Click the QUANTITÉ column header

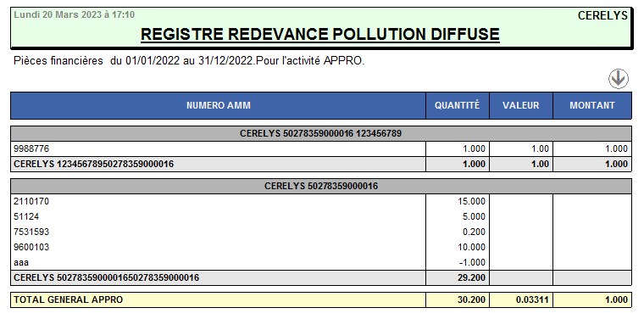coord(457,105)
